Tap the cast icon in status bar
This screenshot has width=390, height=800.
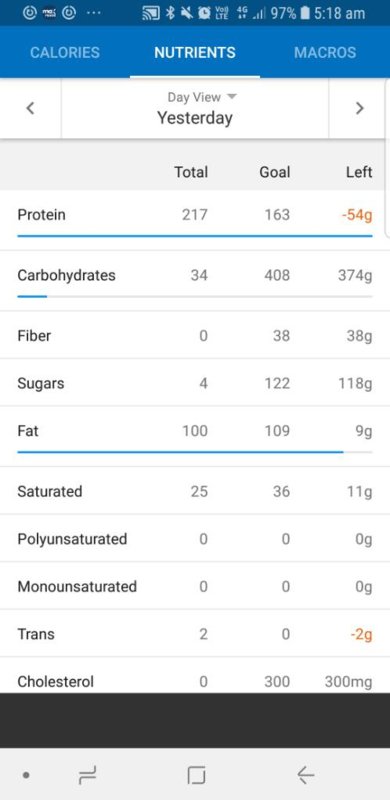click(x=151, y=13)
